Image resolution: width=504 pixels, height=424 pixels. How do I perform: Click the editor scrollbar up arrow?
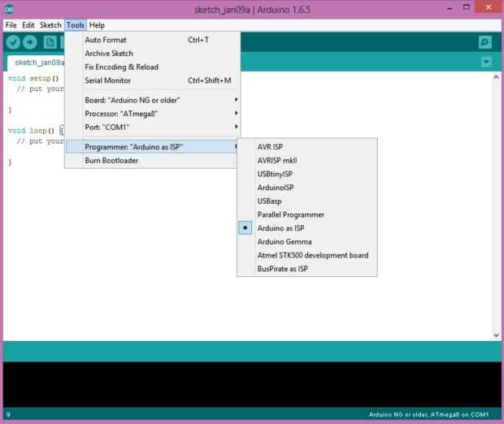click(496, 77)
